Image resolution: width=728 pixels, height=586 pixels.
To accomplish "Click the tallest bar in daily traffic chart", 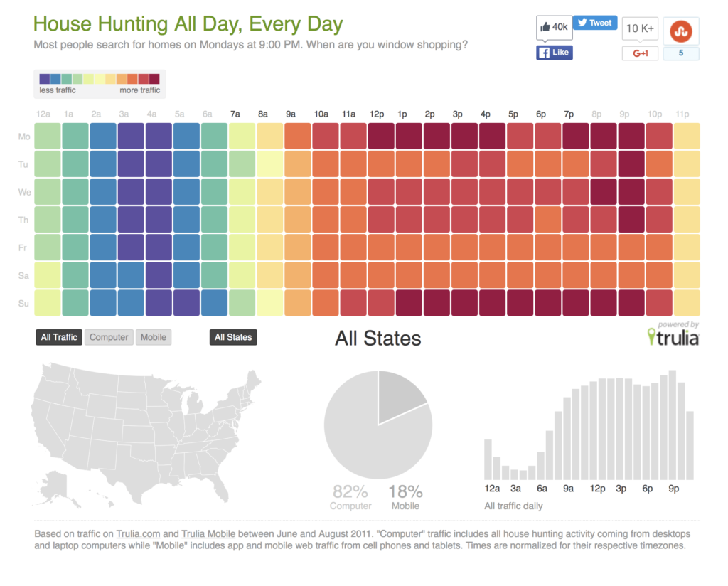I will click(673, 425).
